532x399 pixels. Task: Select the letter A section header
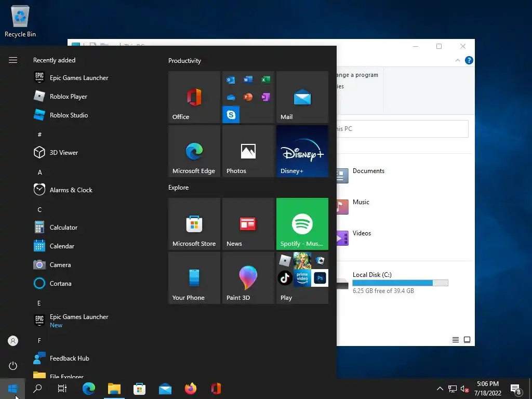pyautogui.click(x=39, y=172)
